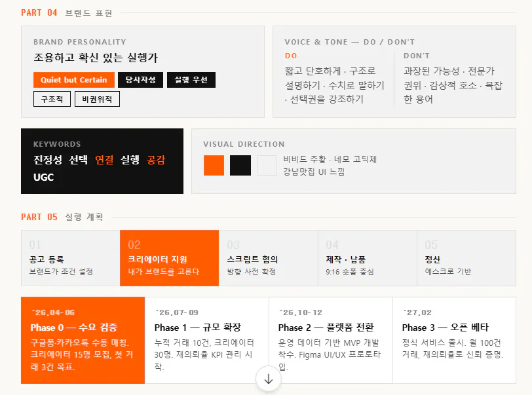Click the 'PART 04' section label
Screen dimensions: 532x395
39,13
